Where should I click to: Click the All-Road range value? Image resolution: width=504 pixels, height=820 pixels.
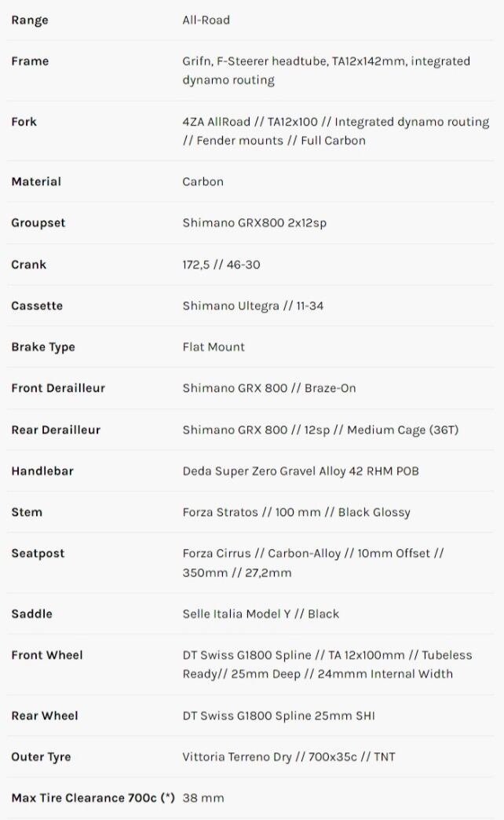pos(206,20)
